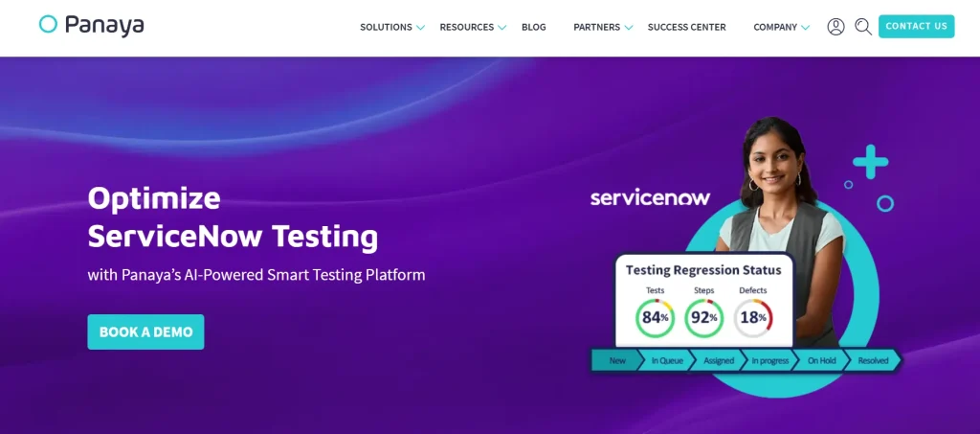Image resolution: width=980 pixels, height=434 pixels.
Task: Select the In progress status step
Action: (x=770, y=360)
